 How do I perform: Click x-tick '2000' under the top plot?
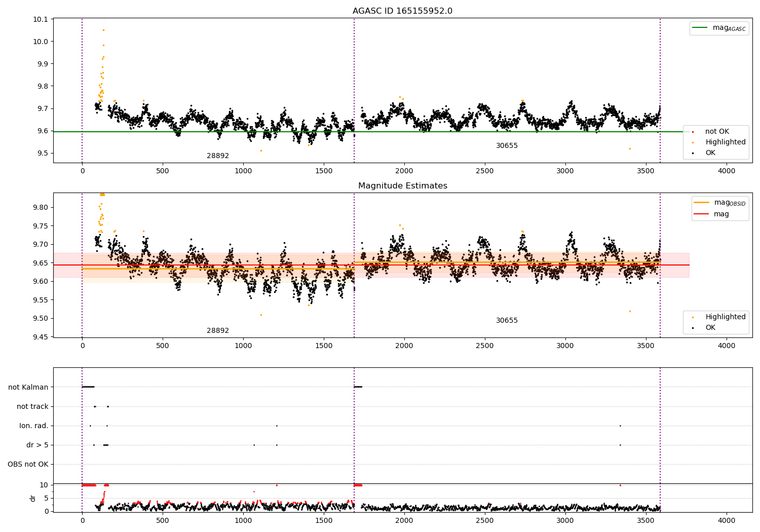click(404, 171)
